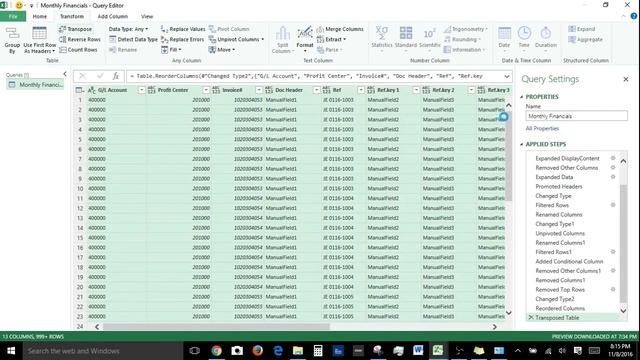Open the Duration column tool
Image resolution: width=640 pixels, height=360 pixels.
(x=546, y=39)
